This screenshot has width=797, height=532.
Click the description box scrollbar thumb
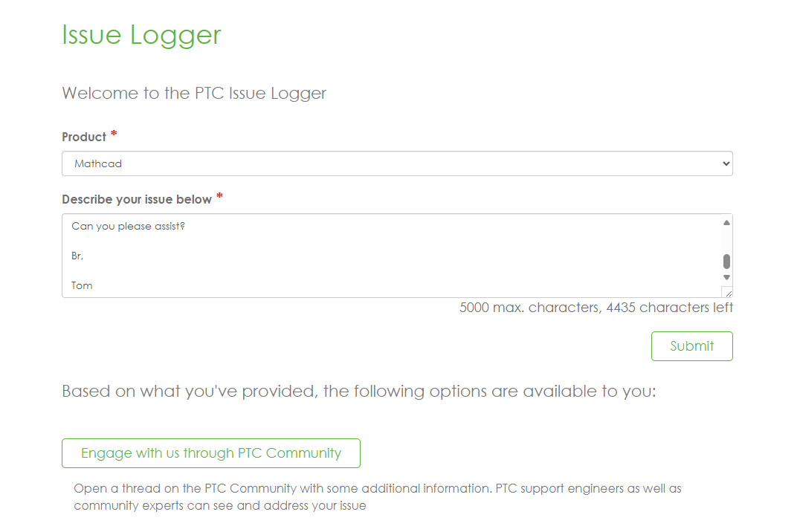click(726, 261)
